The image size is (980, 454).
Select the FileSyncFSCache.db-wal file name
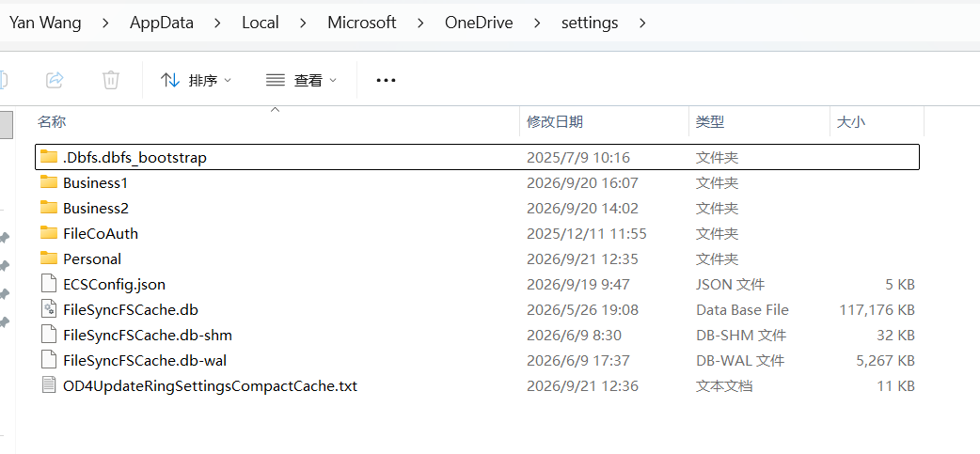145,360
